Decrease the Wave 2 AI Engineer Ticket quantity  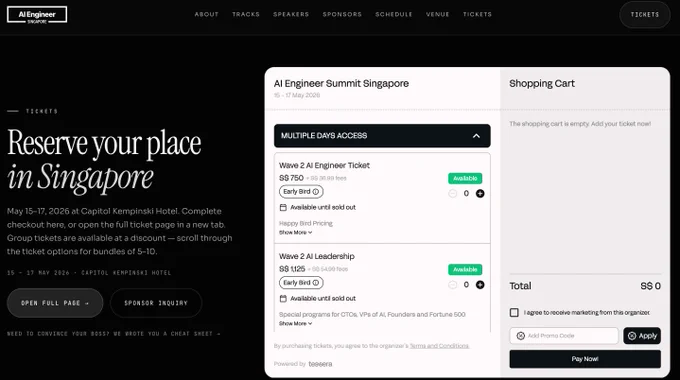pyautogui.click(x=452, y=193)
